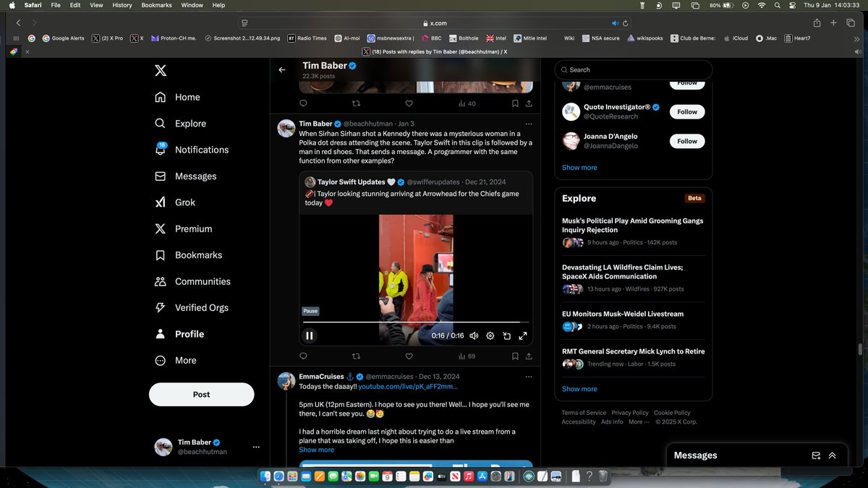Open Musk's Political Play trend
The image size is (868, 488).
click(633, 231)
